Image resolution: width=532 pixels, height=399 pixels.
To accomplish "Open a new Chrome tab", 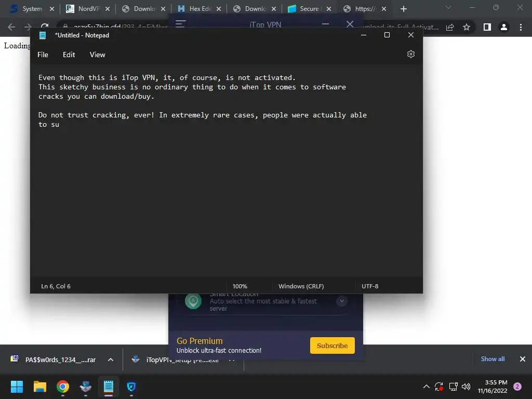I will coord(403,9).
